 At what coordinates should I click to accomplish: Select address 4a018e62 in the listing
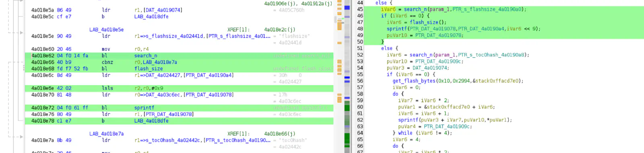(x=43, y=56)
